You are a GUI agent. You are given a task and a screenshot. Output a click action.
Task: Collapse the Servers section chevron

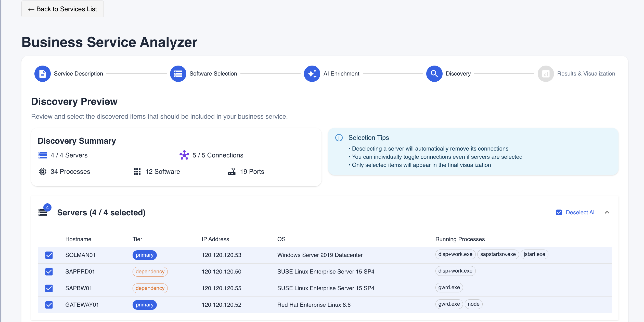[607, 213]
